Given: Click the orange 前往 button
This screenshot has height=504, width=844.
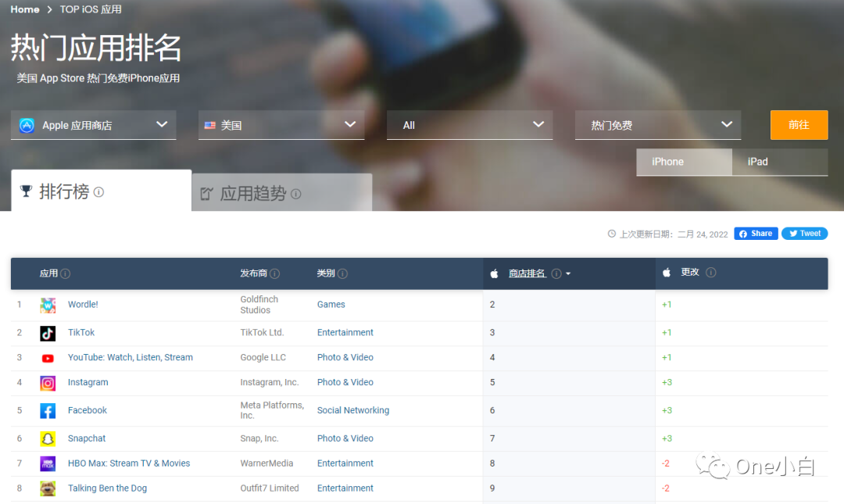Looking at the screenshot, I should coord(799,124).
